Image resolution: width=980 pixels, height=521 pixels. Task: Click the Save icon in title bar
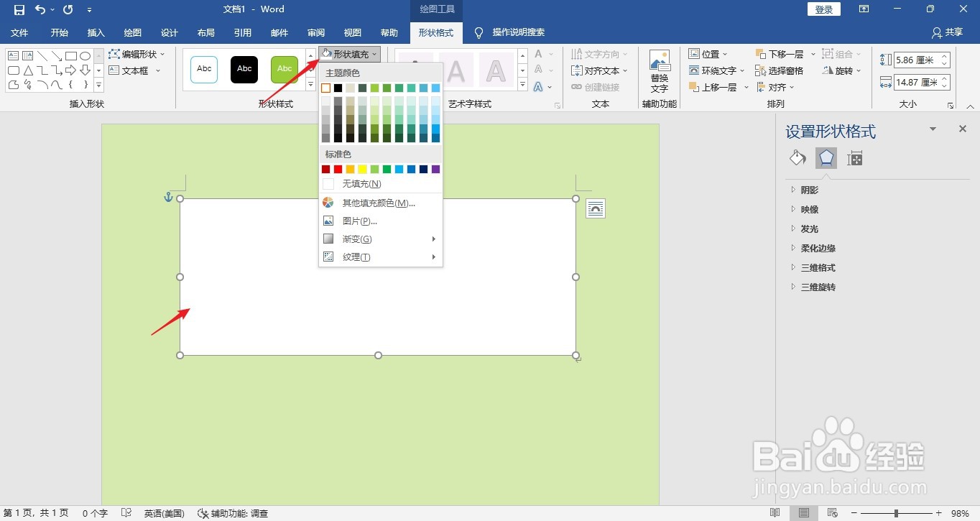point(19,9)
